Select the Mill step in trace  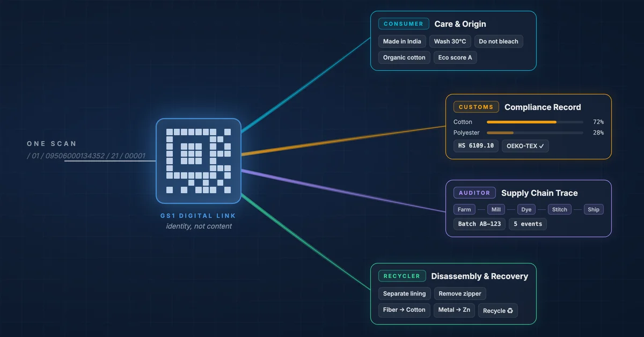point(496,209)
